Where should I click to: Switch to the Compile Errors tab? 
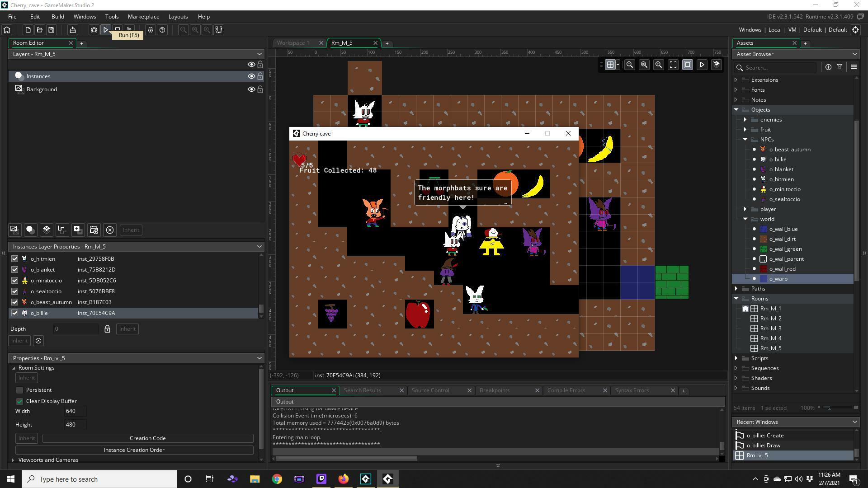tap(566, 390)
